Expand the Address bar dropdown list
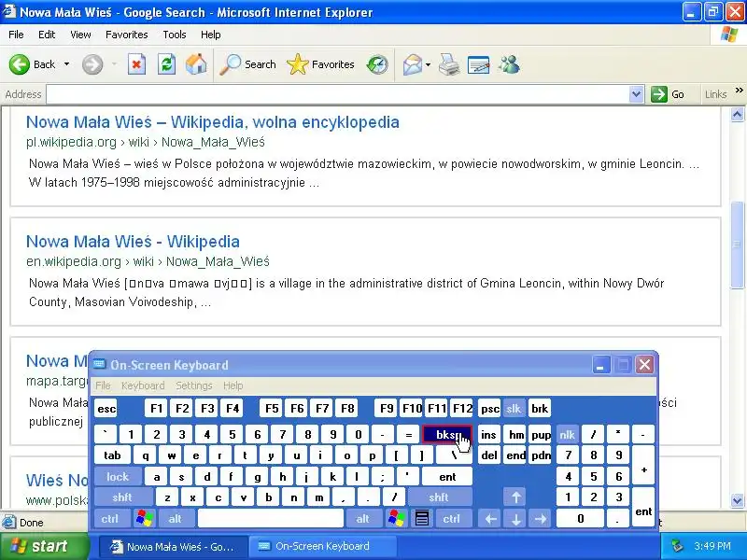This screenshot has width=747, height=560. coord(636,94)
